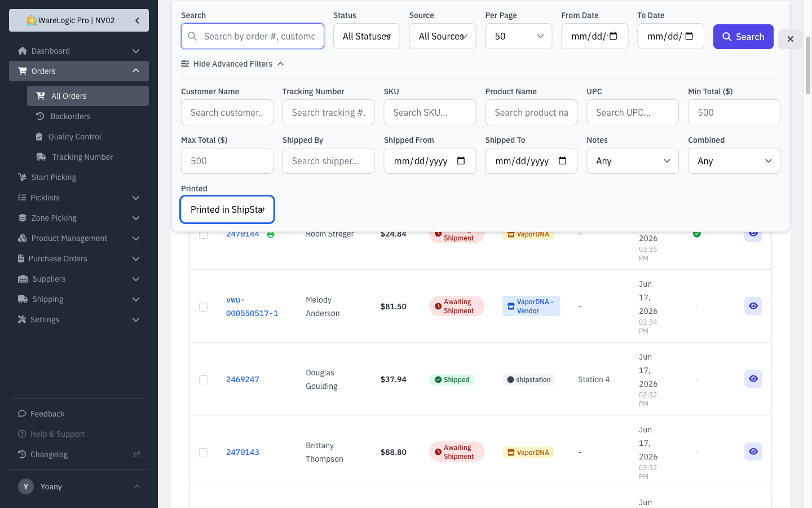Collapse the Hide Advanced Filters section
This screenshot has width=812, height=508.
point(232,64)
